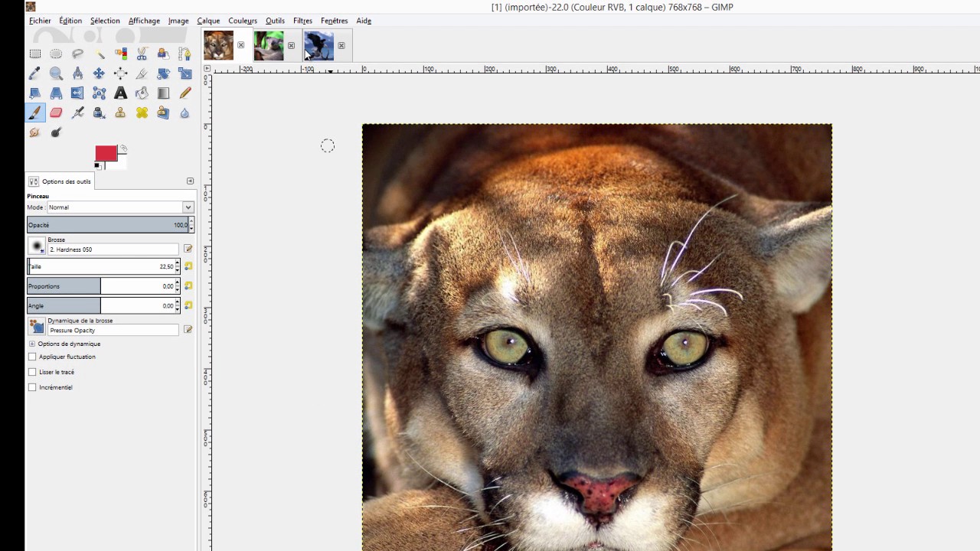980x551 pixels.
Task: Open the Mode dropdown set to Normal
Action: (x=120, y=207)
